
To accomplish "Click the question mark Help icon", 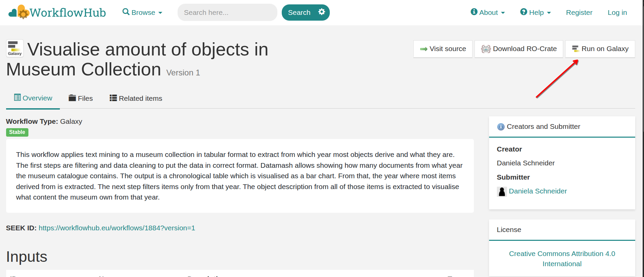I will 524,12.
